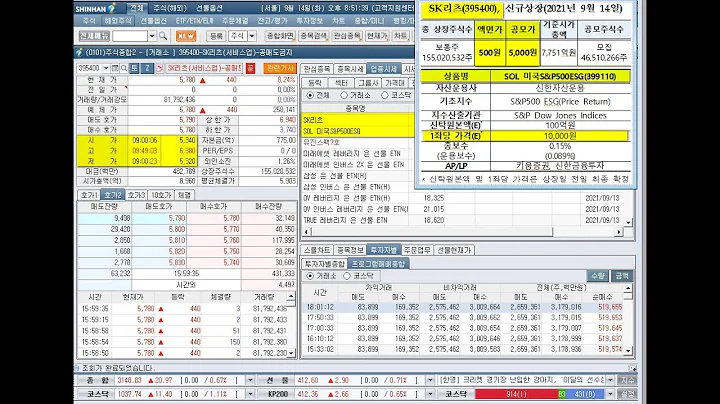Image resolution: width=720 pixels, height=404 pixels.
Task: Click the 15:59:35 row in trade tick list
Action: tap(183, 309)
